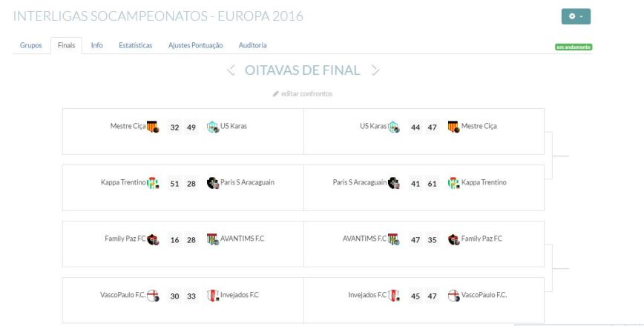Click Mestre Ciça score 32
644x326 pixels.
175,127
